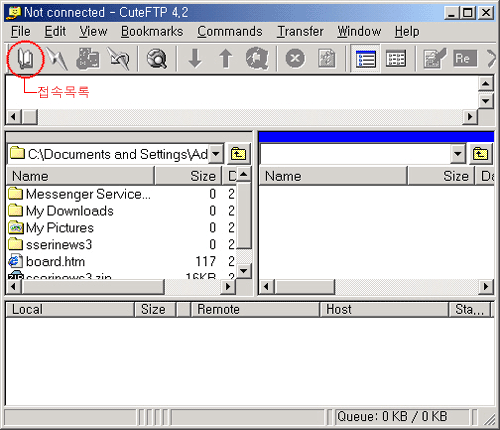Click the magnifier Find icon
Screen dimensions: 500x430
(x=157, y=59)
